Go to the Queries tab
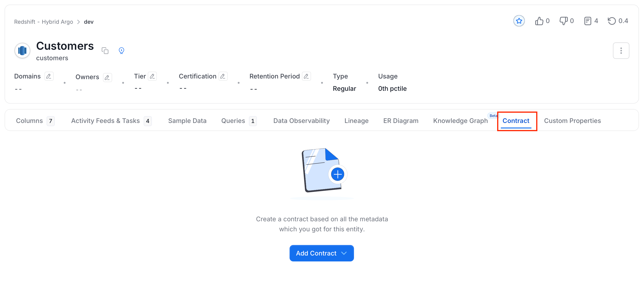Screen dimensions: 644x292 point(239,121)
